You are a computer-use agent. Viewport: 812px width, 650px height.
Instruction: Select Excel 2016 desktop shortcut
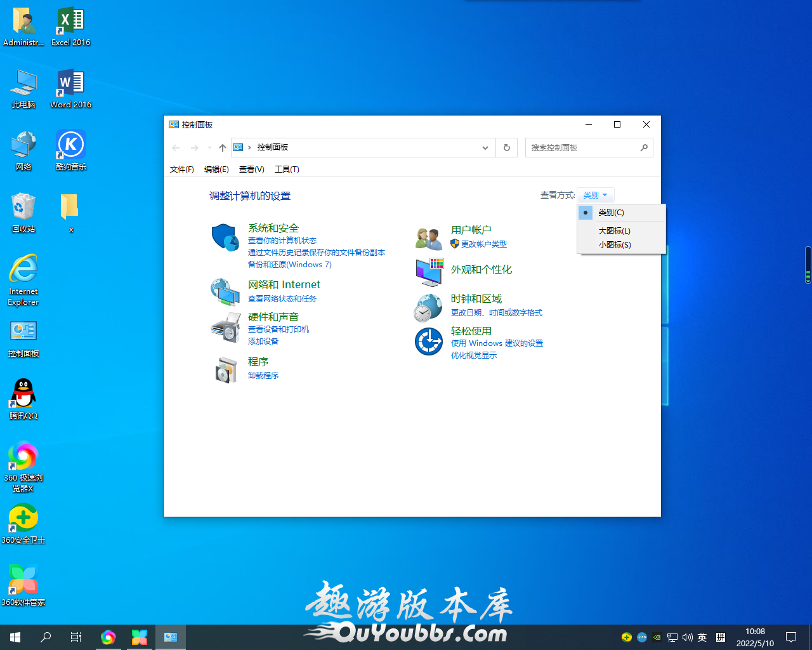click(x=70, y=27)
